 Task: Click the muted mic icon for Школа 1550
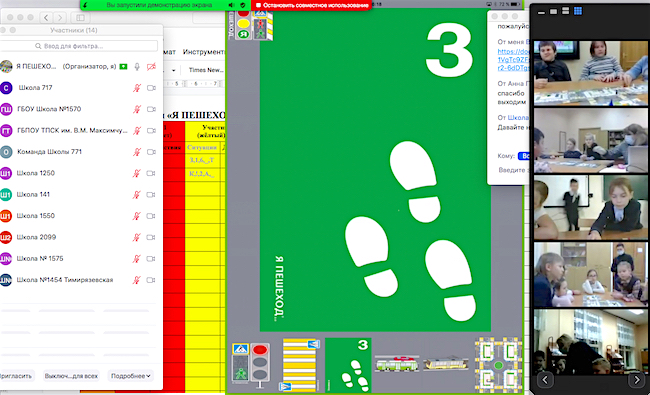point(137,216)
